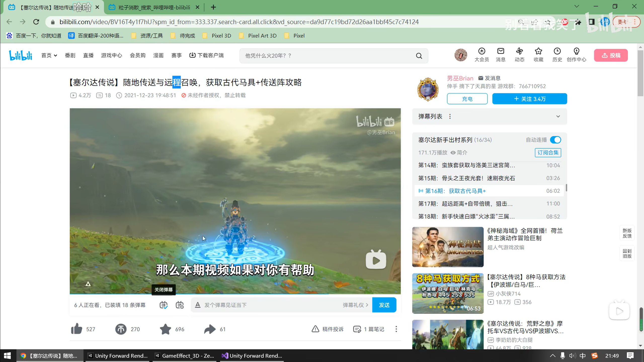Play 第14期 蛮族套获取 episode

click(489, 165)
